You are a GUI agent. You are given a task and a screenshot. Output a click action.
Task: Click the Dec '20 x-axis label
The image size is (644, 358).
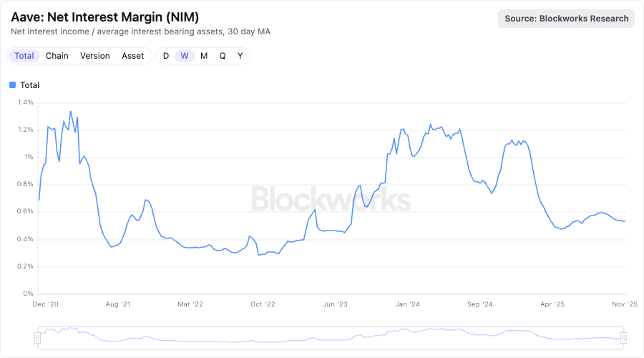[x=46, y=304]
